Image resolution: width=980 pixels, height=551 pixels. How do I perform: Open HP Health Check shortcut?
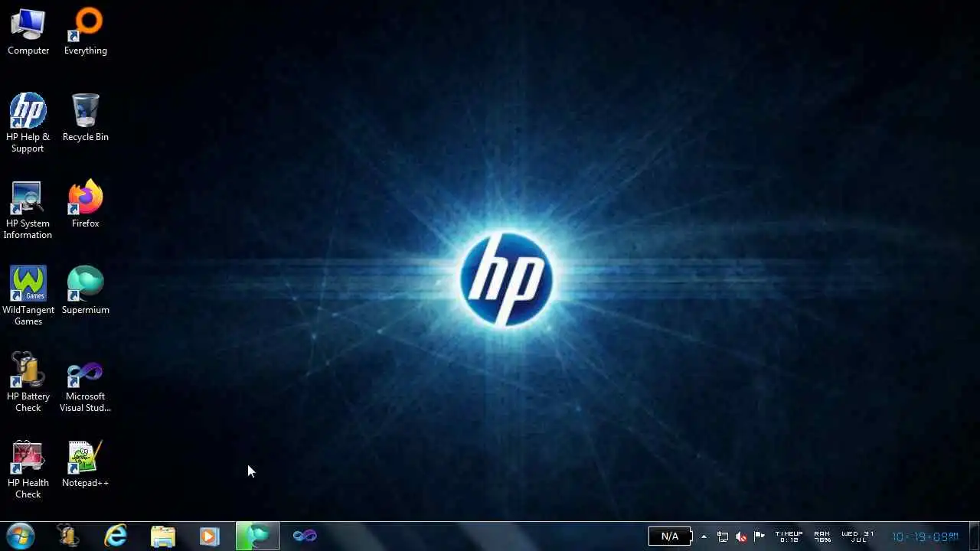[x=28, y=469]
